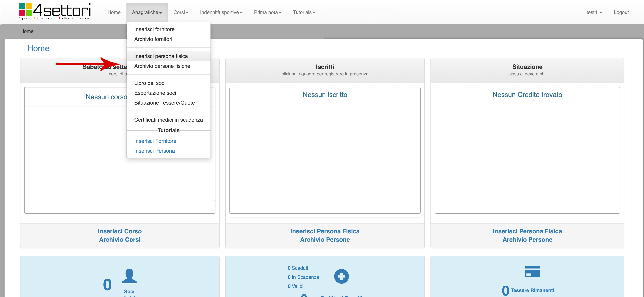
Task: Click Home in the navigation bar
Action: (x=114, y=12)
